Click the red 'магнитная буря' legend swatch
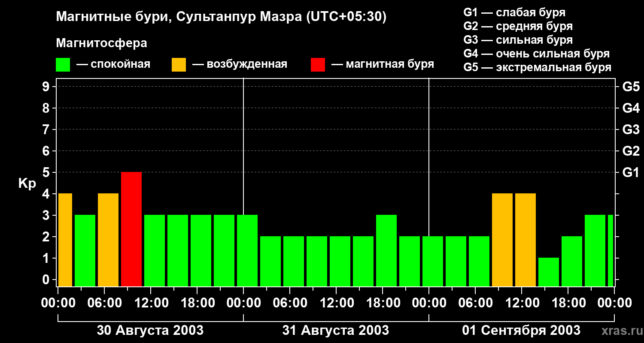The height and width of the screenshot is (343, 644). coord(318,65)
